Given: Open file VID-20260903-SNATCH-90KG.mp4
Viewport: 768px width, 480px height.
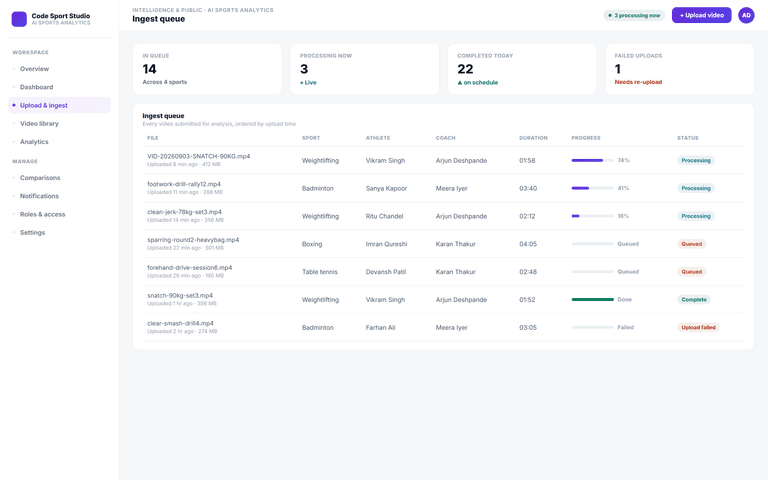Looking at the screenshot, I should [x=198, y=156].
